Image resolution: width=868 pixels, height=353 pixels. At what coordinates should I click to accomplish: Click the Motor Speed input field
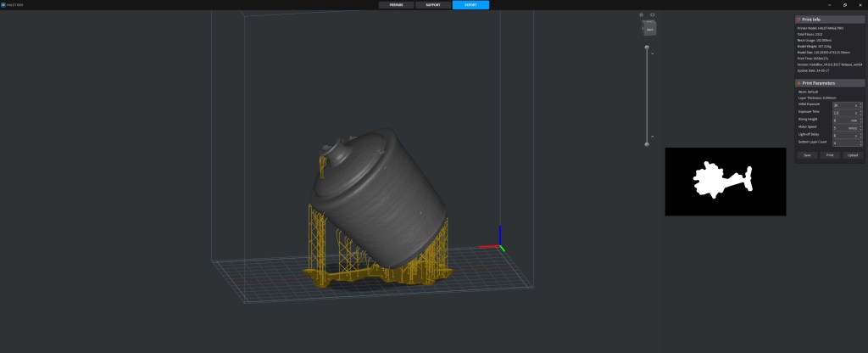[x=844, y=127]
